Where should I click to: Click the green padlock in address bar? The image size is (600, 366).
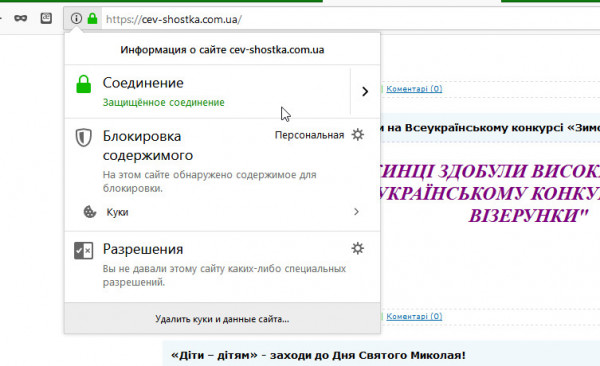(92, 18)
